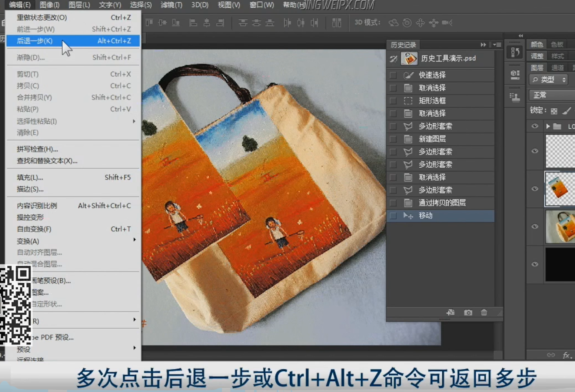This screenshot has width=575, height=392.
Task: Select the 3D slide object mode icon
Action: click(x=433, y=23)
